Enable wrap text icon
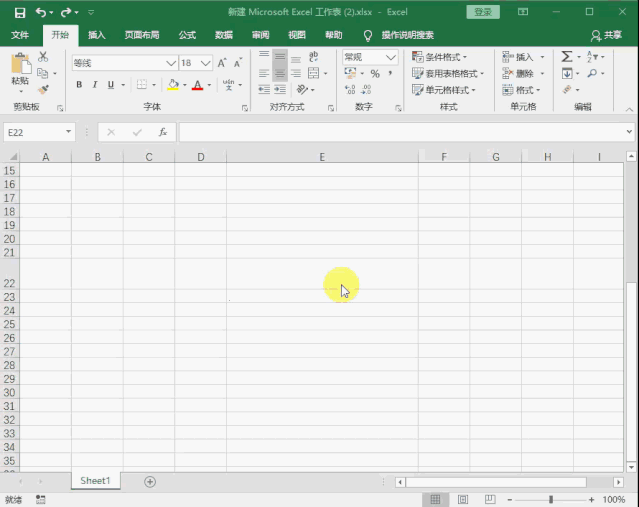 tap(313, 56)
